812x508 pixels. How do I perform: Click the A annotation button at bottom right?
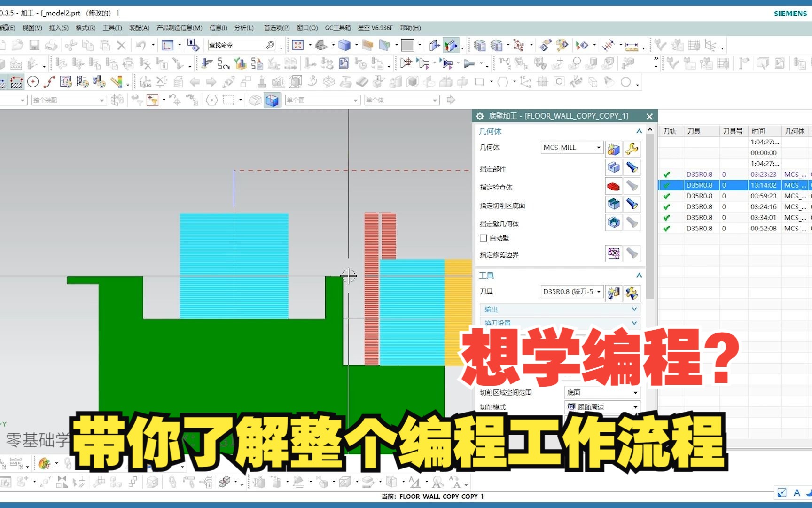click(796, 492)
